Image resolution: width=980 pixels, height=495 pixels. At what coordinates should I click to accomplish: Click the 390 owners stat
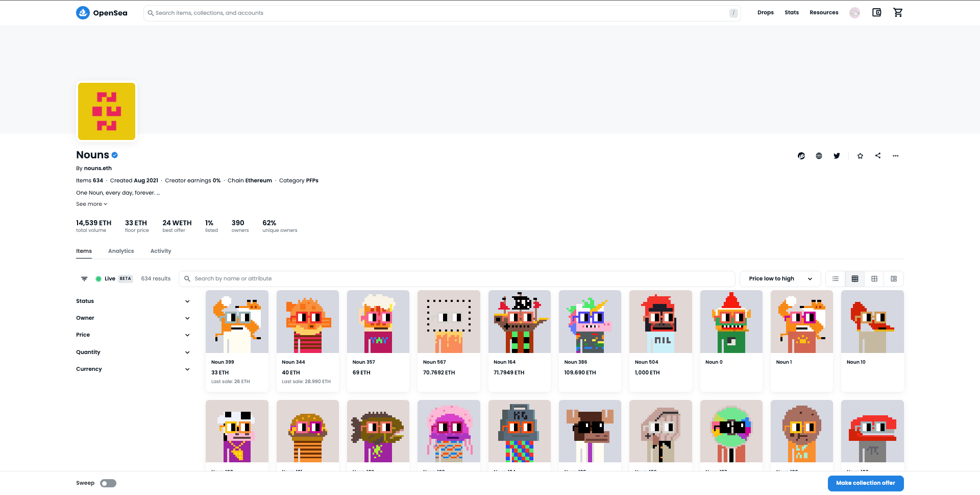click(x=240, y=226)
